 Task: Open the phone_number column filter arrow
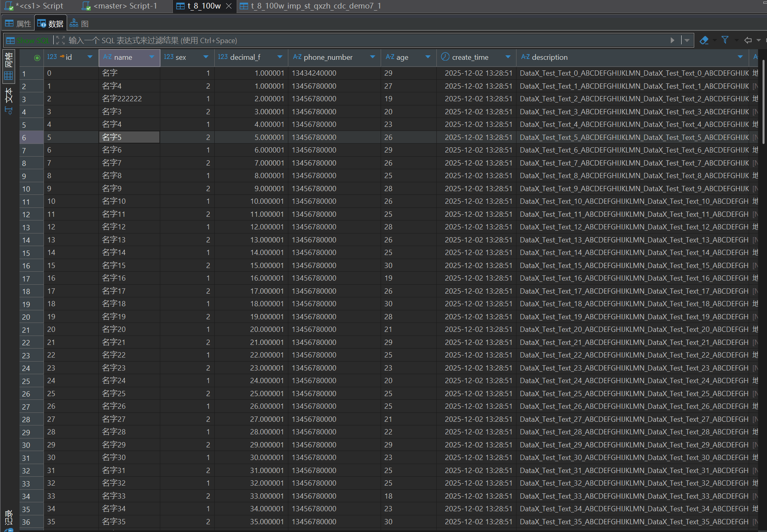coord(373,57)
